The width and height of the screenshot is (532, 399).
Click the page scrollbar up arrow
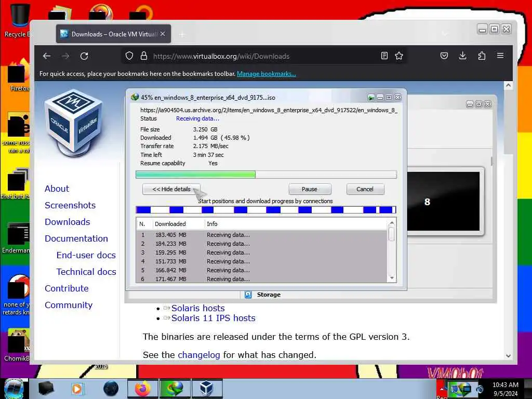(508, 86)
